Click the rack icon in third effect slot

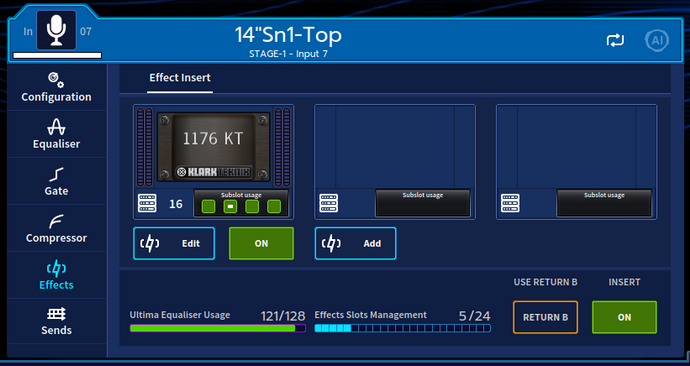(x=510, y=203)
